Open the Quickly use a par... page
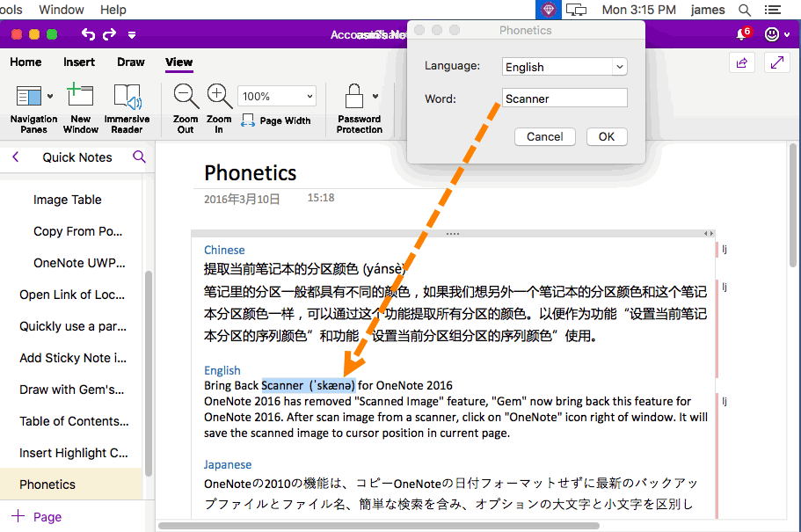Image resolution: width=801 pixels, height=532 pixels. click(x=73, y=326)
